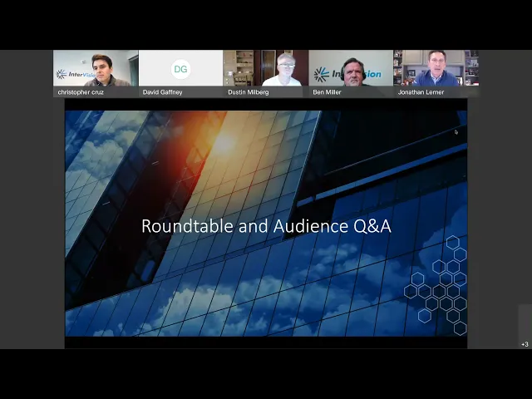Click the 'Ben Miller' name label
The width and height of the screenshot is (532, 399).
click(327, 92)
